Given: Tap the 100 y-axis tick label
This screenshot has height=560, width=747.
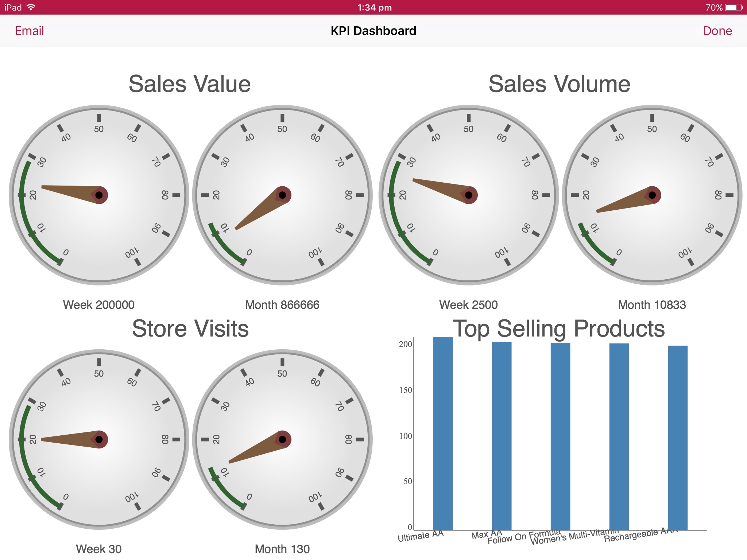Looking at the screenshot, I should pos(405,436).
